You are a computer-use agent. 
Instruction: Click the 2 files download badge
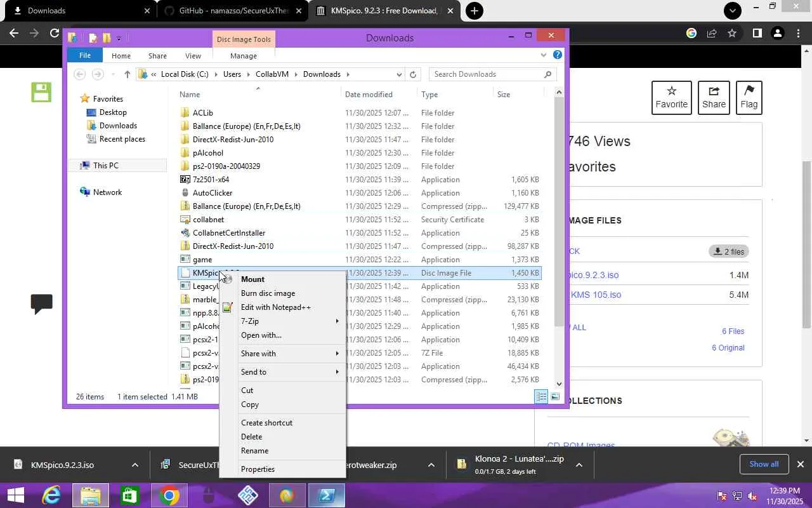tap(729, 251)
